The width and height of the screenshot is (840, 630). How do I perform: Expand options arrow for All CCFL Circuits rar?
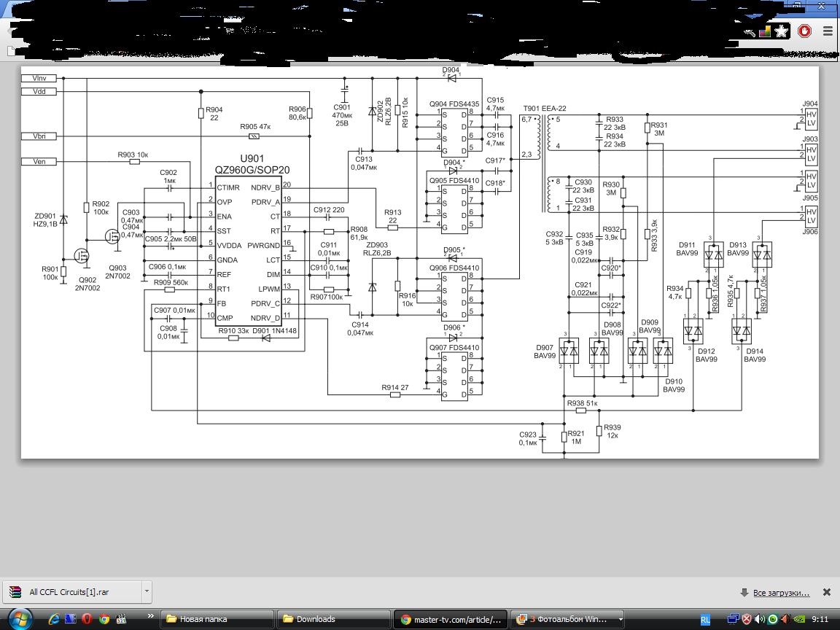coord(147,591)
